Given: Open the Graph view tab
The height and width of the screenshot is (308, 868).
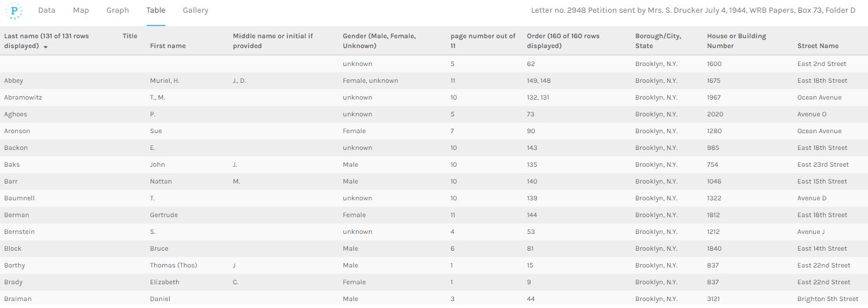Looking at the screenshot, I should 118,10.
